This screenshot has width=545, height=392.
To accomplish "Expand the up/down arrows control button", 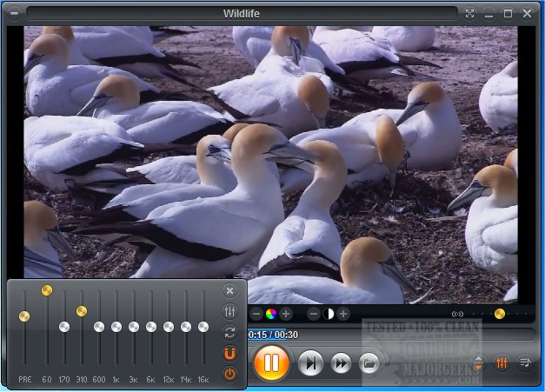I will pyautogui.click(x=478, y=362).
